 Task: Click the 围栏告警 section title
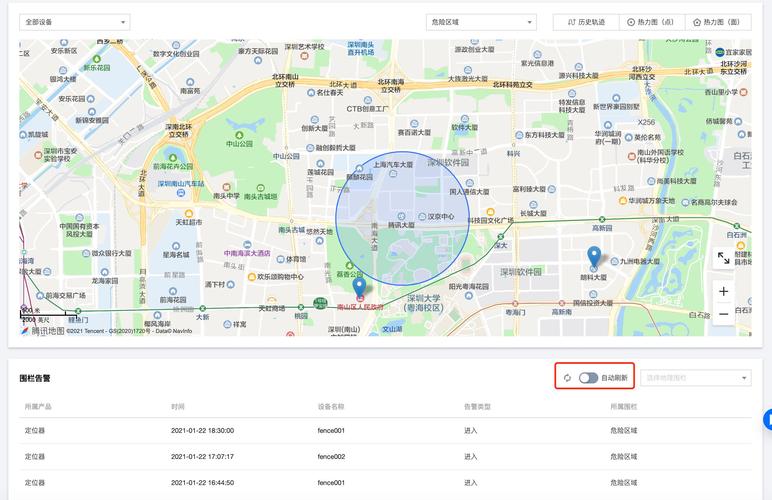tap(35, 378)
